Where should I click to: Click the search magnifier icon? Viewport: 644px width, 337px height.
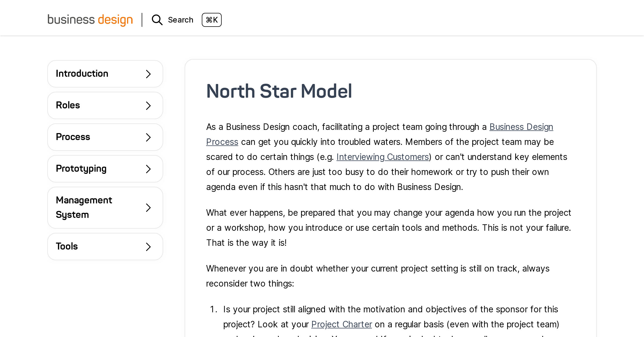point(157,20)
